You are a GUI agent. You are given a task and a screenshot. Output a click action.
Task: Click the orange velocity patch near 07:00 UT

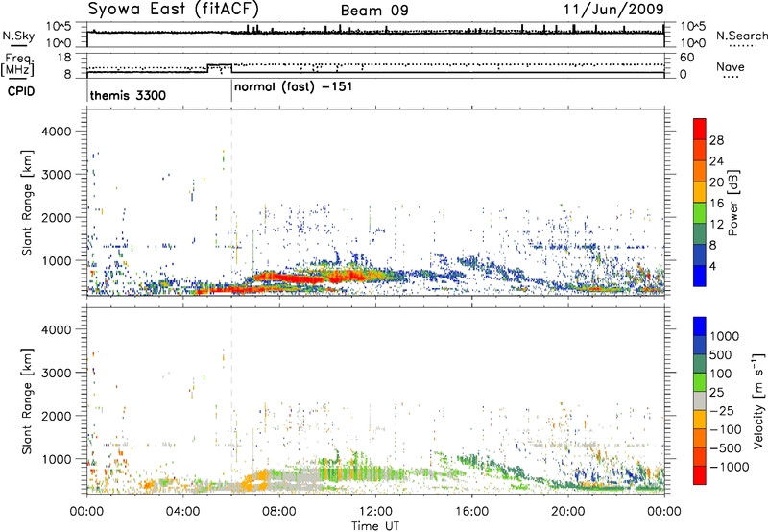point(257,480)
